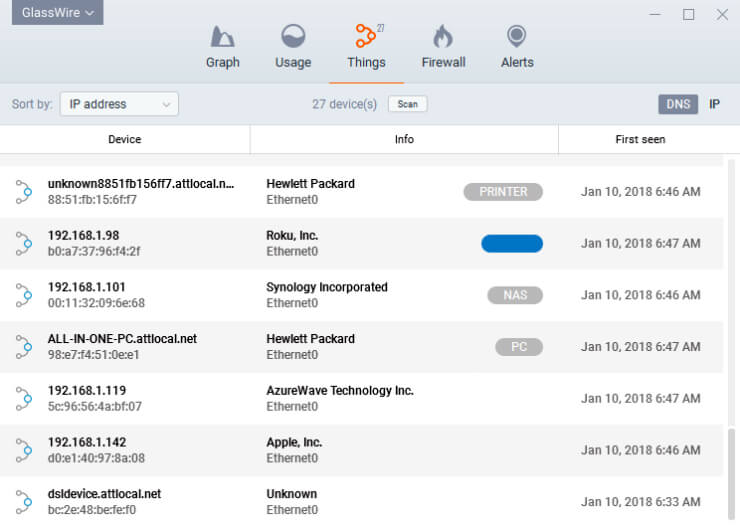The height and width of the screenshot is (528, 740).
Task: Minimize the GlassWire window
Action: pyautogui.click(x=655, y=15)
